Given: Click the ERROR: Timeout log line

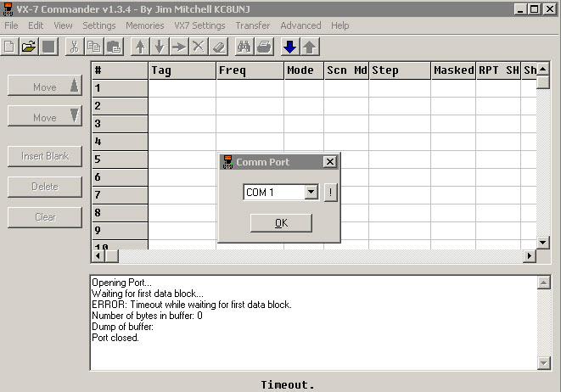Looking at the screenshot, I should [192, 305].
